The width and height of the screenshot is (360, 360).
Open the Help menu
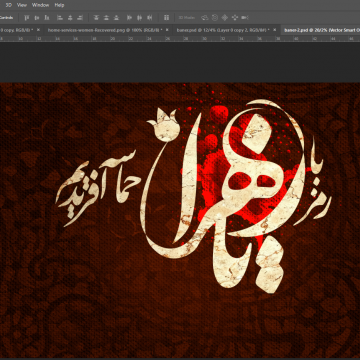pyautogui.click(x=59, y=5)
